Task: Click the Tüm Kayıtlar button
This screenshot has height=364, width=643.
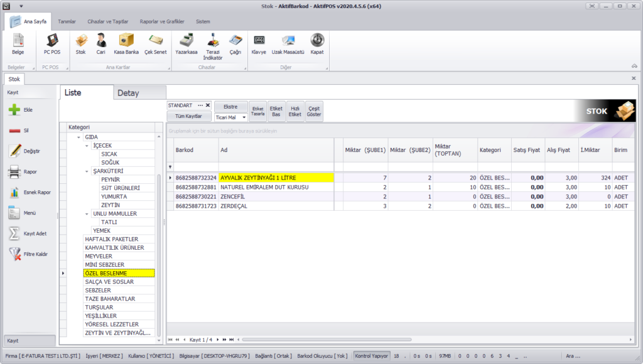Action: 188,116
